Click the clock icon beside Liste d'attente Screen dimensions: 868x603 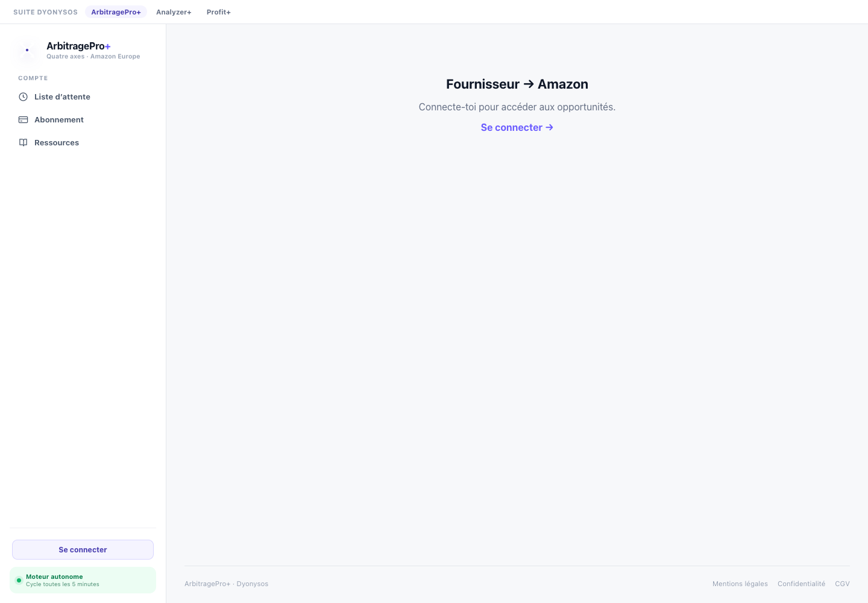(23, 96)
